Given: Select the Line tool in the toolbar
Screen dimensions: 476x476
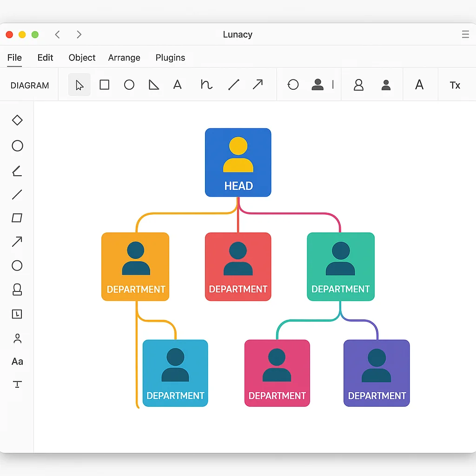Looking at the screenshot, I should click(233, 85).
